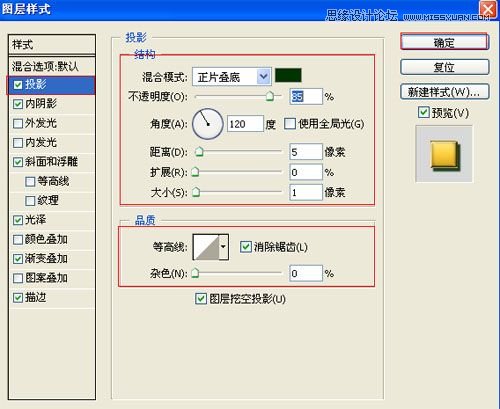
Task: Click the opacity slider handle
Action: pyautogui.click(x=270, y=97)
